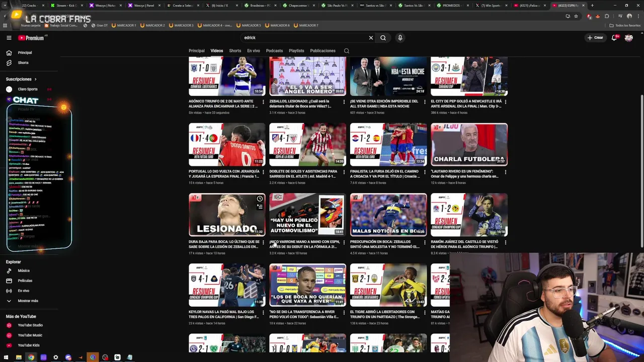This screenshot has height=362, width=644.
Task: Open the MARCADOR 7 bookmark folder
Action: (306, 25)
